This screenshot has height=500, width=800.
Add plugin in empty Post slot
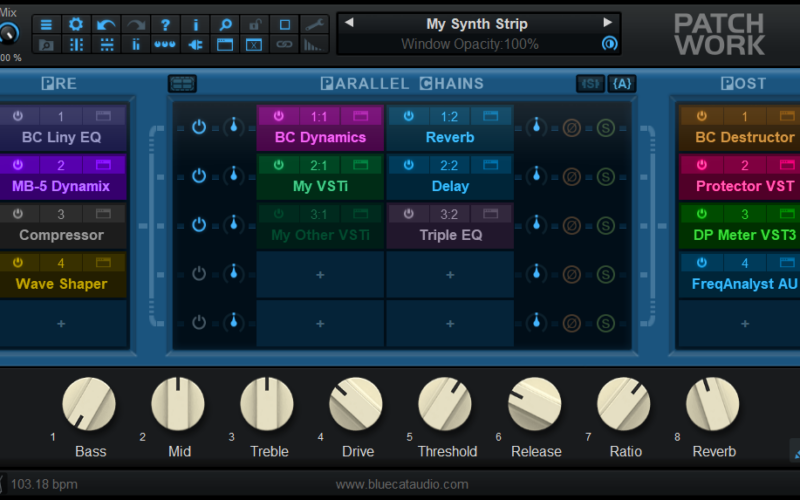coord(744,323)
